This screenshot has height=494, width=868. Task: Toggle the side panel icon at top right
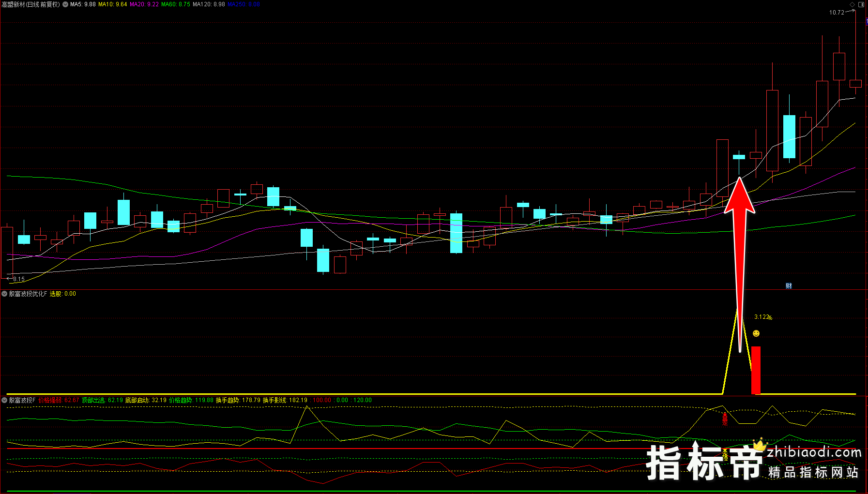861,4
